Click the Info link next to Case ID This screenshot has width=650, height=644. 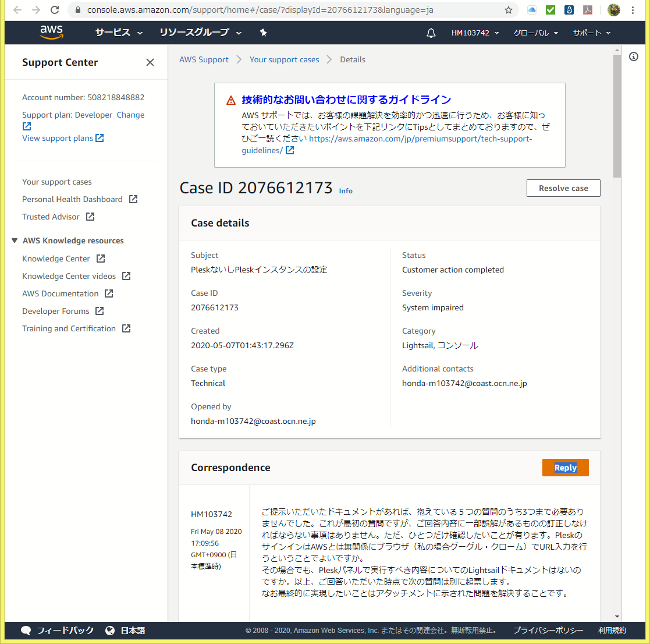[345, 191]
